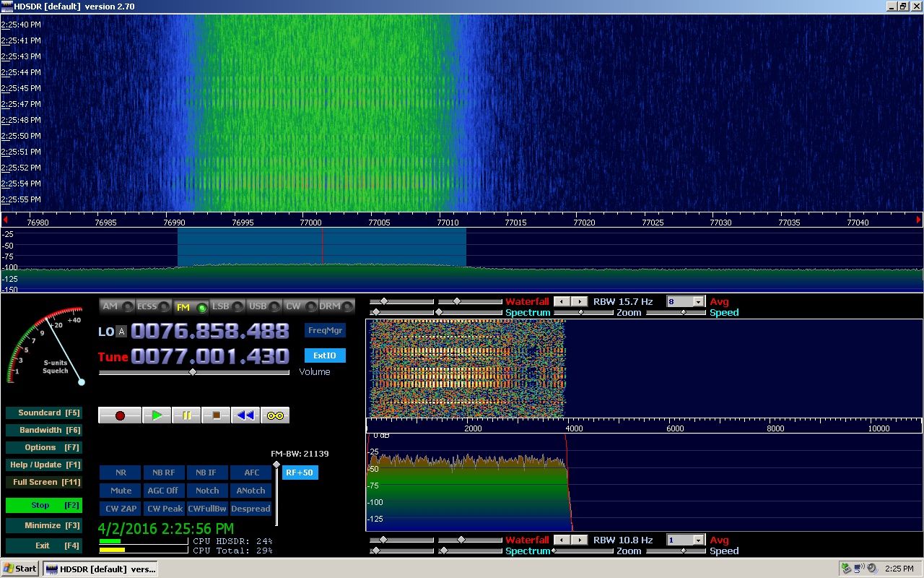
Task: Toggle CWFullBw option
Action: 207,509
